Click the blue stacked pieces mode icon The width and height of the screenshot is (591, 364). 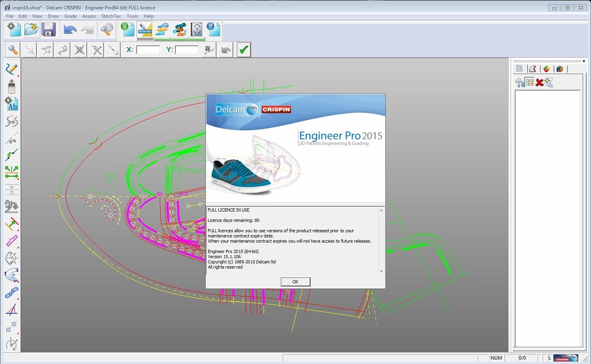(x=162, y=30)
